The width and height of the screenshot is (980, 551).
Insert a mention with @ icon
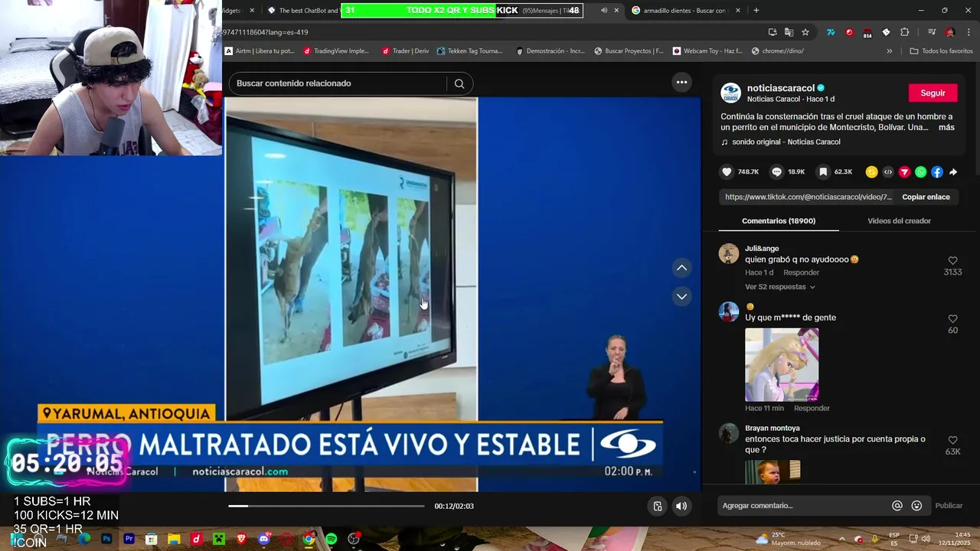(897, 505)
